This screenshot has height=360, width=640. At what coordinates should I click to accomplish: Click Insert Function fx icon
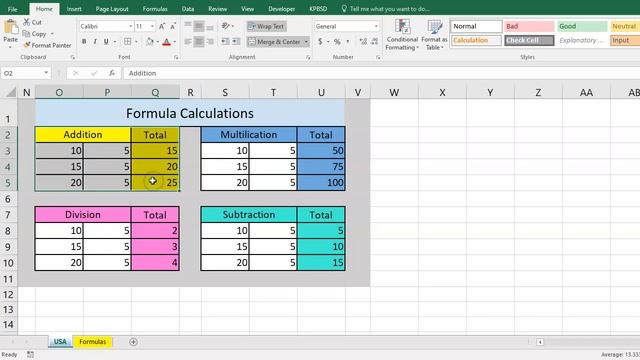pyautogui.click(x=111, y=73)
